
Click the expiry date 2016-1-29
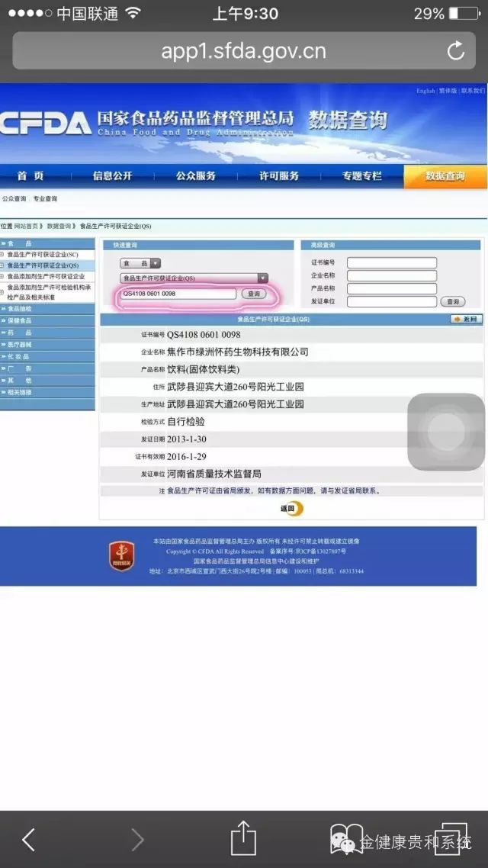click(187, 457)
